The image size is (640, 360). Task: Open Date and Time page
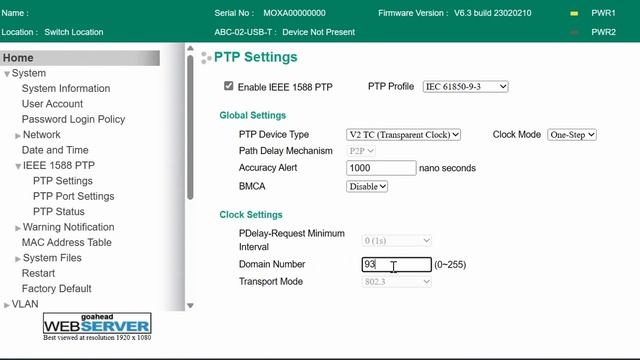pyautogui.click(x=55, y=150)
